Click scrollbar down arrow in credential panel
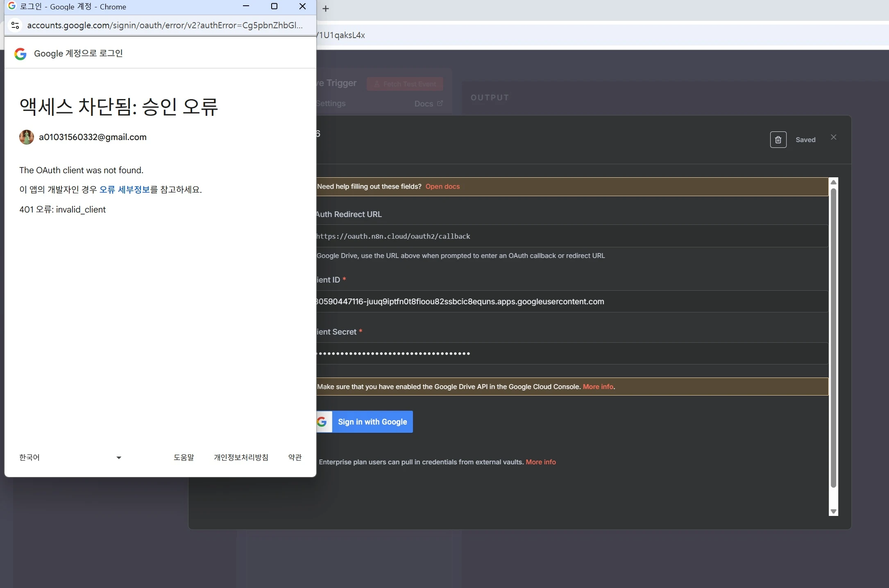This screenshot has width=889, height=588. tap(833, 511)
